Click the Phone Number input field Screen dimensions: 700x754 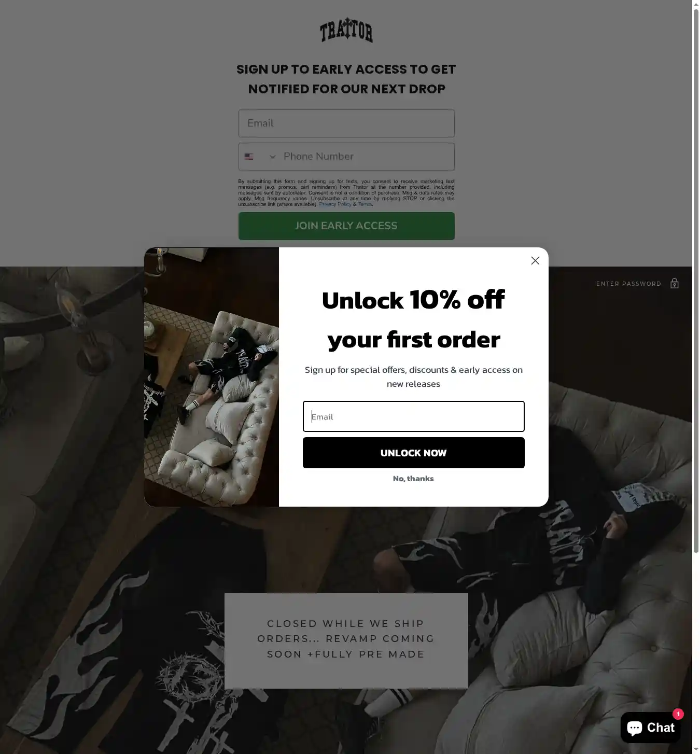click(x=367, y=157)
